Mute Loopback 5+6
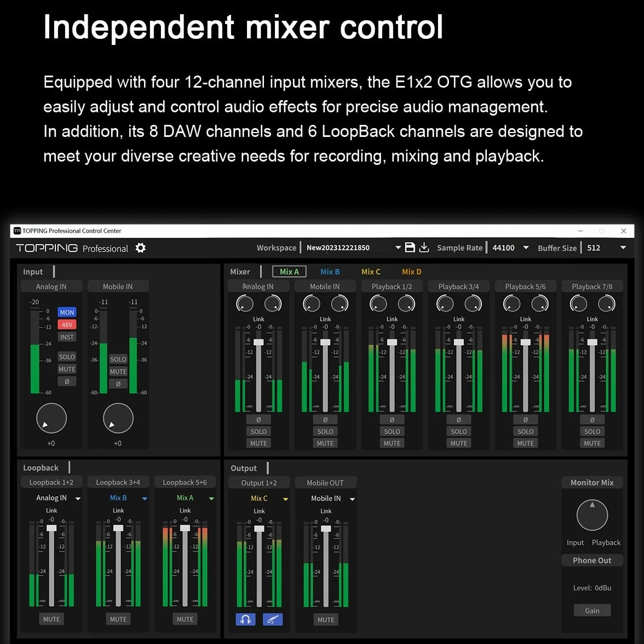The height and width of the screenshot is (644, 644). [185, 619]
